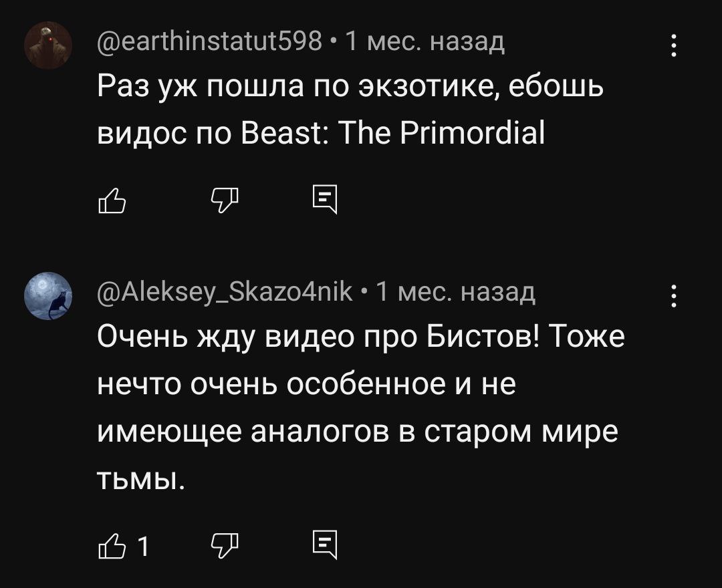Open @earthinstatut598 profile avatar

click(x=48, y=45)
